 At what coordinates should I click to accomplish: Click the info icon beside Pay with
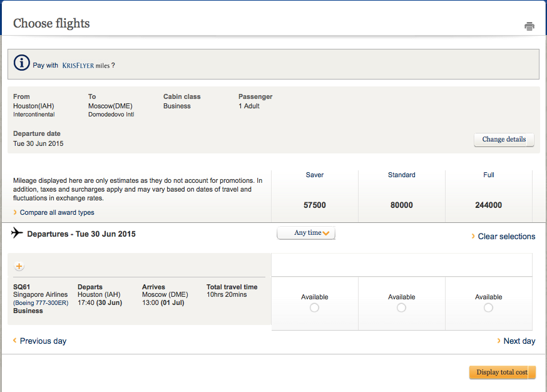(x=22, y=63)
